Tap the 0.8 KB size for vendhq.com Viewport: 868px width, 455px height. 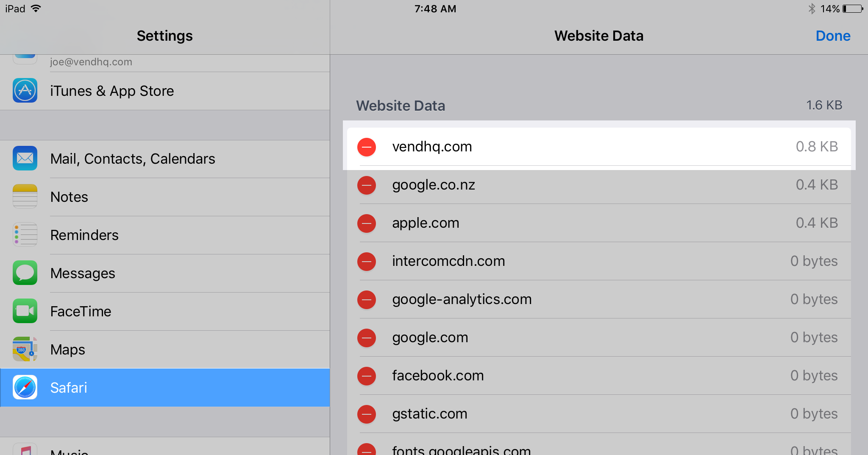817,147
